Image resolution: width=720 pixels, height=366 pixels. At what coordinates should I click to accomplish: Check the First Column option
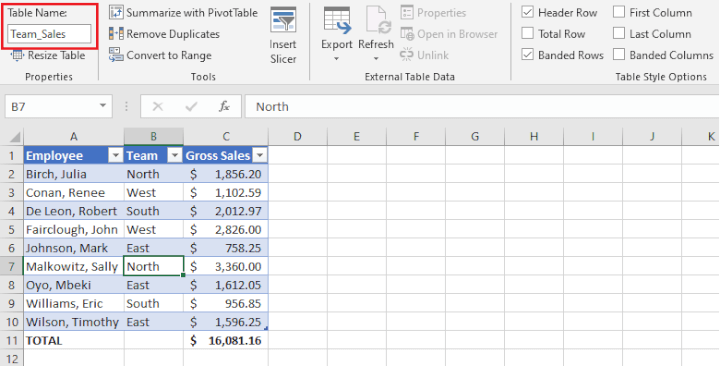(619, 13)
